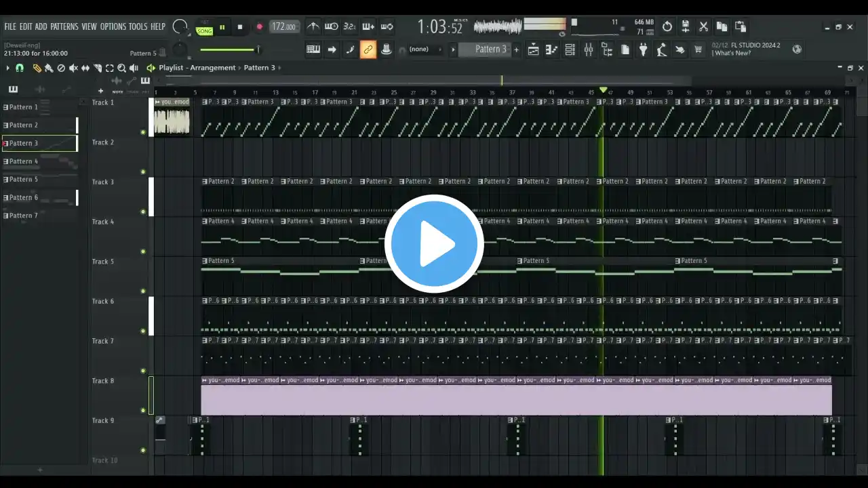Image resolution: width=868 pixels, height=488 pixels.
Task: Open the Channel rack from toolbar icon
Action: [570, 49]
